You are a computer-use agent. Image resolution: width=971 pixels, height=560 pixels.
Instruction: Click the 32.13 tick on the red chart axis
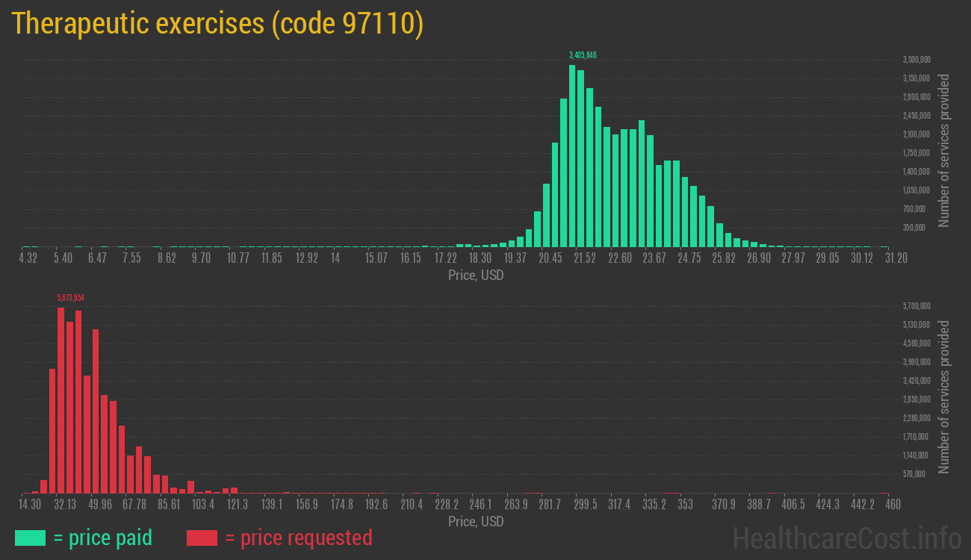point(65,504)
